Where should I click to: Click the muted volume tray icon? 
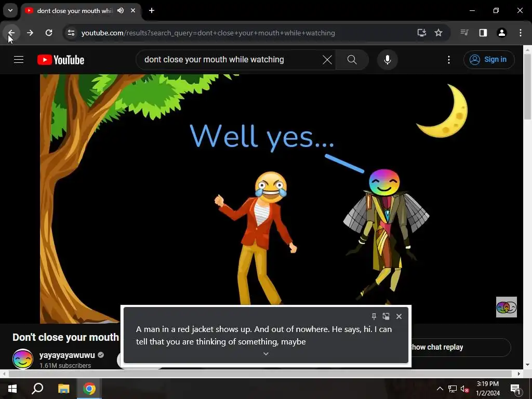(x=464, y=389)
